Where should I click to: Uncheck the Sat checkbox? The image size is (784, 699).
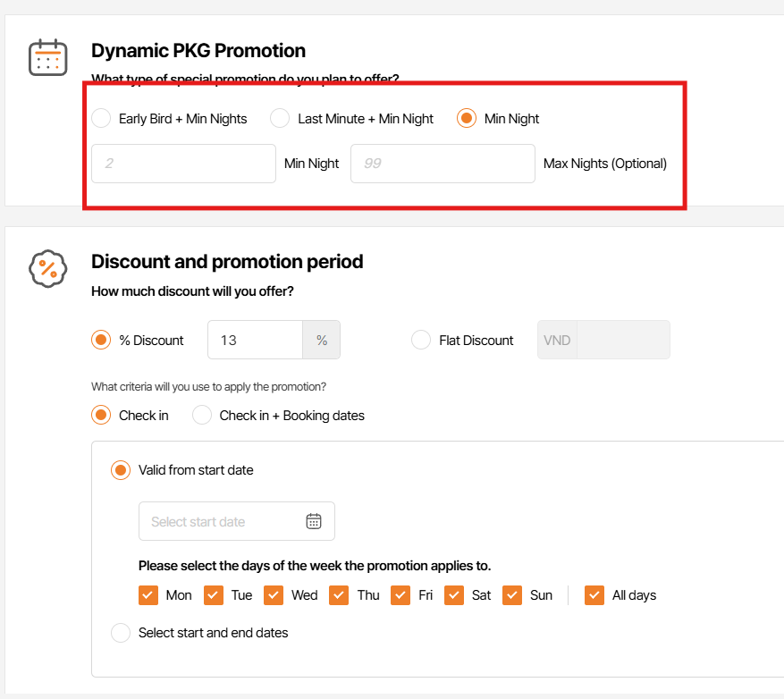pyautogui.click(x=454, y=595)
